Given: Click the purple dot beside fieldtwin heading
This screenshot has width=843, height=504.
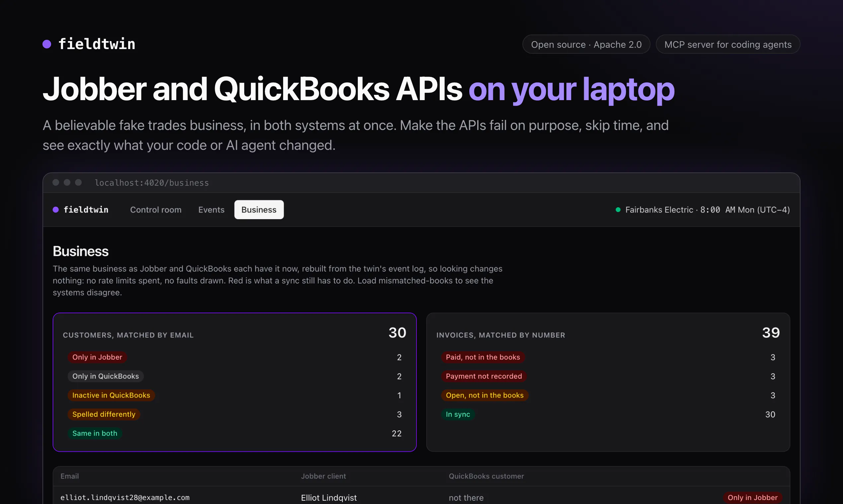Looking at the screenshot, I should (x=47, y=44).
